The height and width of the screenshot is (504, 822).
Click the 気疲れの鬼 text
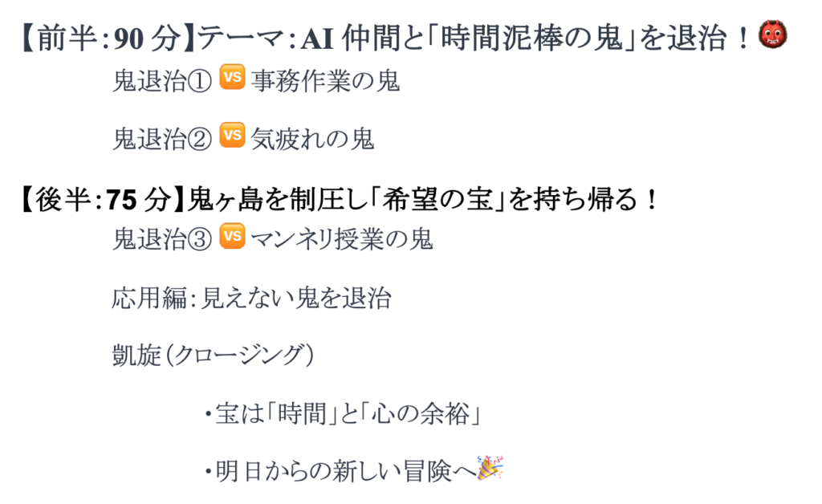pos(312,139)
